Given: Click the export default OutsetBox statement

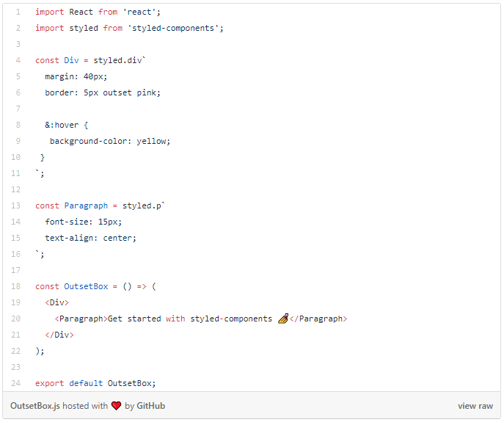Looking at the screenshot, I should tap(95, 383).
